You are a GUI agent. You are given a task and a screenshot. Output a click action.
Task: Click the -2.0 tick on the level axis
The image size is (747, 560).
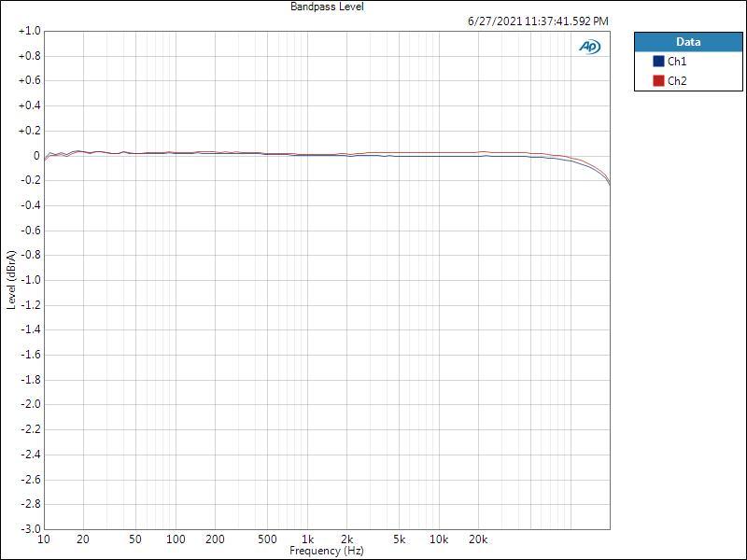[29, 404]
